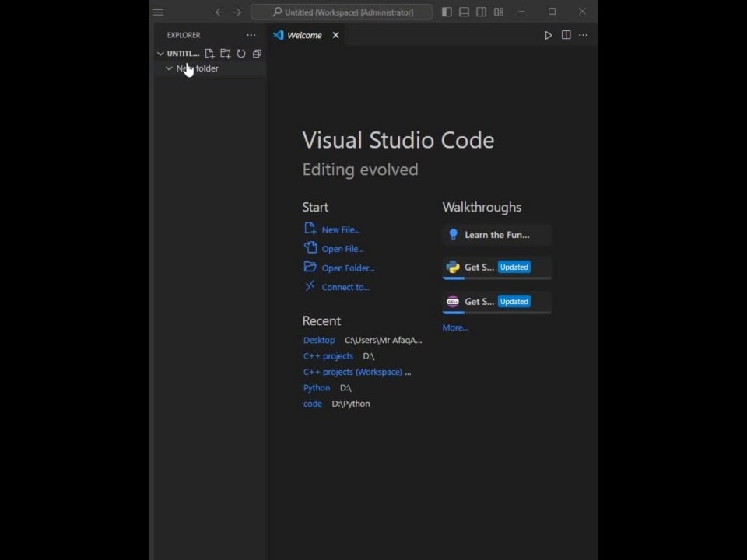The image size is (747, 560).
Task: Click the Connect to remote icon
Action: point(310,285)
